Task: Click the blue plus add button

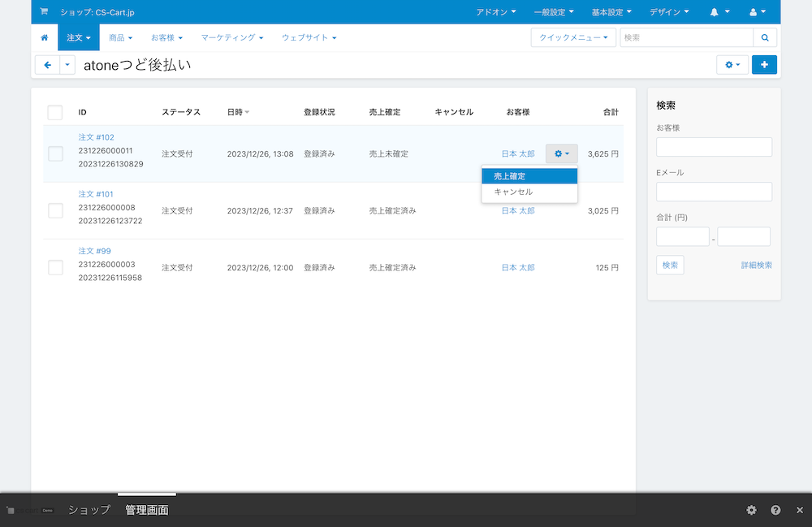Action: coord(764,65)
